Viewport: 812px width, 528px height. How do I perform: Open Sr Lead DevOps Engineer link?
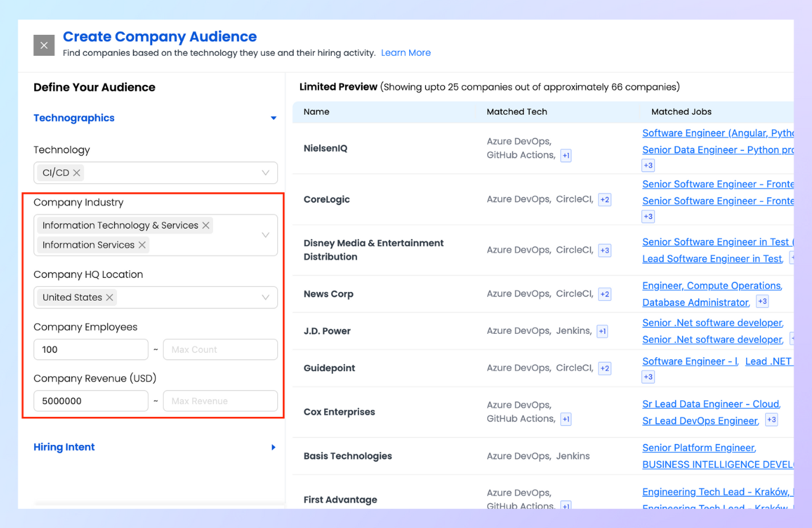click(700, 421)
